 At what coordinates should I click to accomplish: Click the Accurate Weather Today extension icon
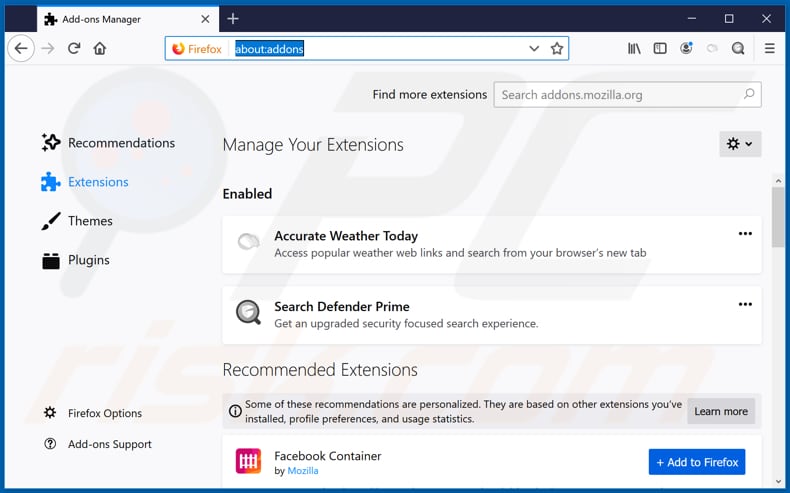pyautogui.click(x=248, y=242)
